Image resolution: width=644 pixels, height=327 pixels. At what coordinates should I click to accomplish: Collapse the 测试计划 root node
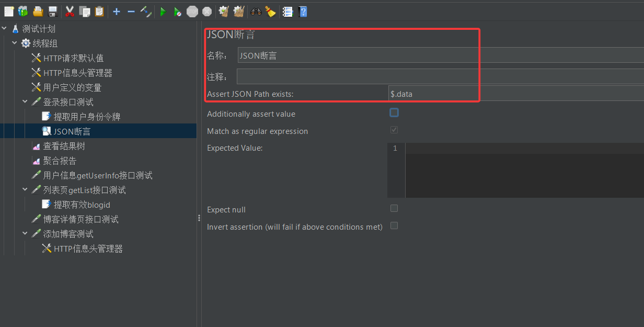4,28
